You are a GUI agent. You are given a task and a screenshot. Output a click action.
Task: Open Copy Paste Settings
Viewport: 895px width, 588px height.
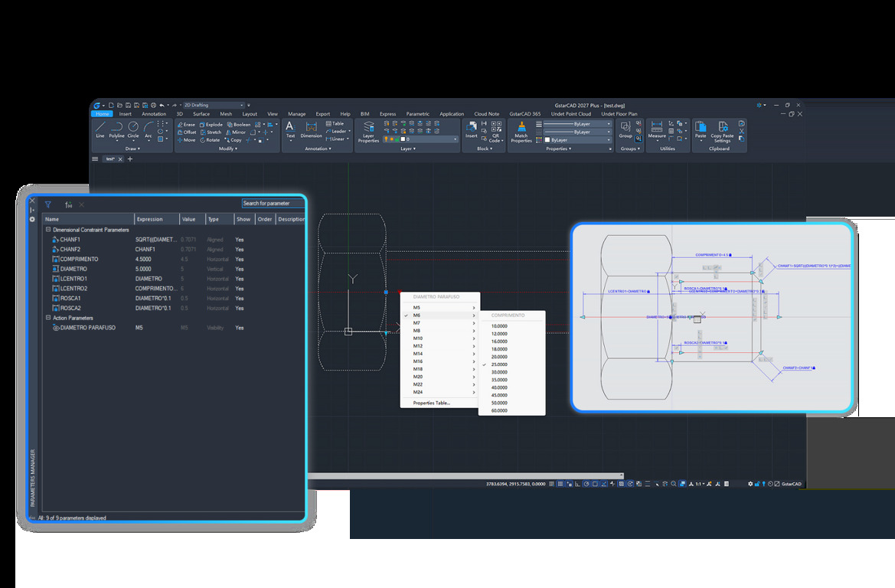[x=722, y=132]
